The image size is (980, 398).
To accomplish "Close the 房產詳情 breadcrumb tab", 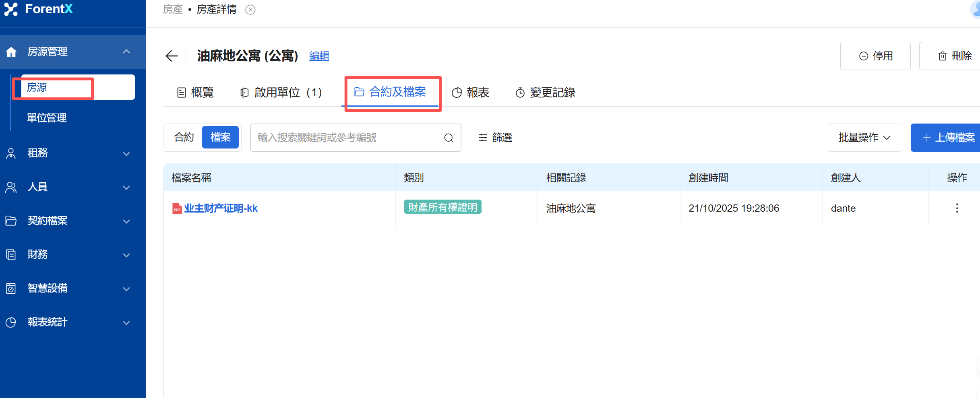I will 250,10.
